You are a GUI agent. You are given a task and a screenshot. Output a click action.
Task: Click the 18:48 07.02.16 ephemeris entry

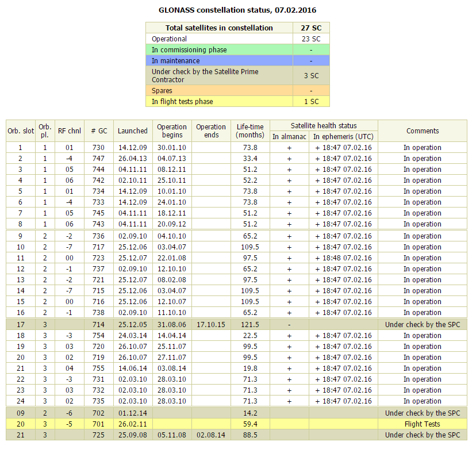343,258
